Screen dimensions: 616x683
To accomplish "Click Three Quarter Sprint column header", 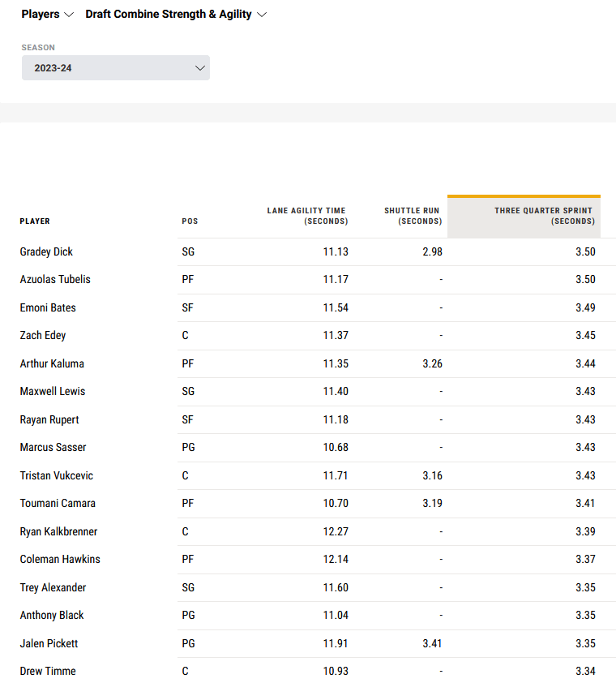I will coord(544,216).
